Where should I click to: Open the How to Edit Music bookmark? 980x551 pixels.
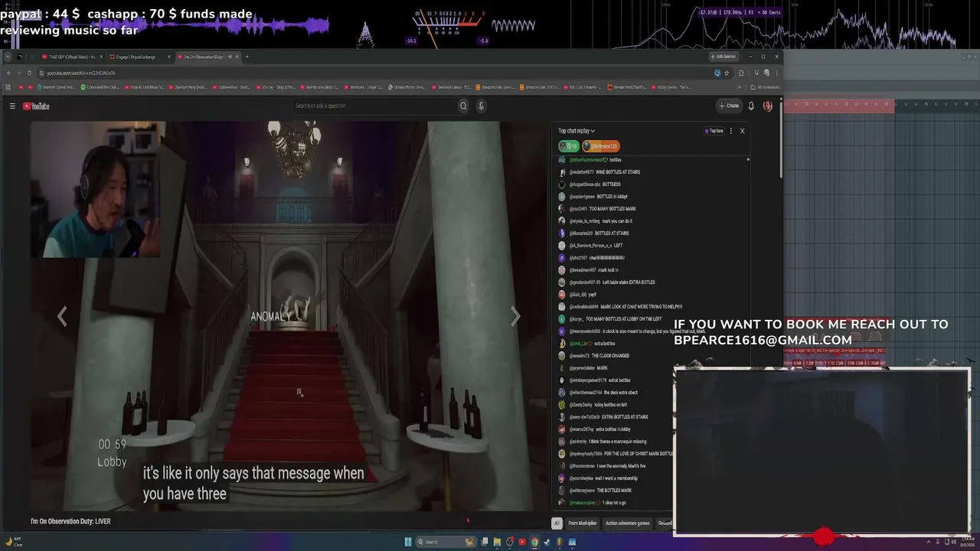click(x=145, y=87)
